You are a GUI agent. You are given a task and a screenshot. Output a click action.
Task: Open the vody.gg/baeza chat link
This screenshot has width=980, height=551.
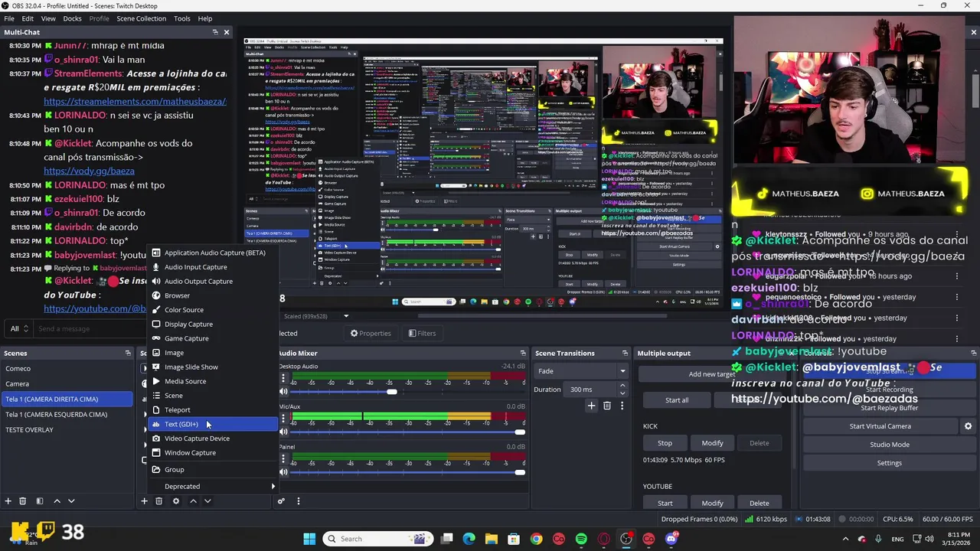tap(89, 171)
